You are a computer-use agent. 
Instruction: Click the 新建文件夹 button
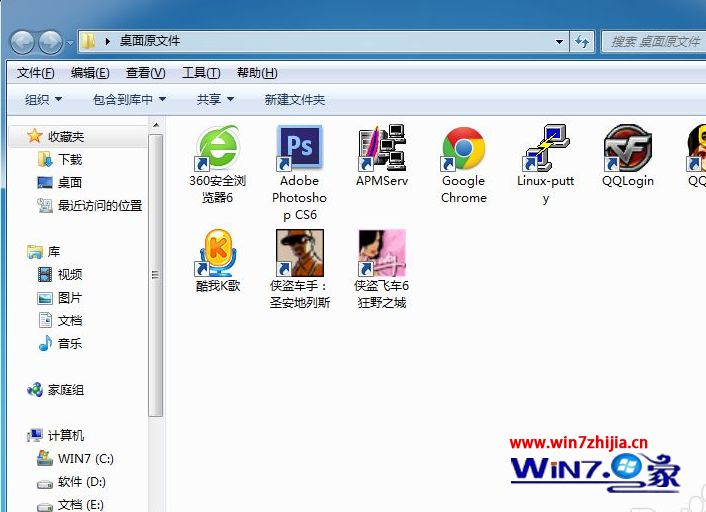(x=295, y=99)
